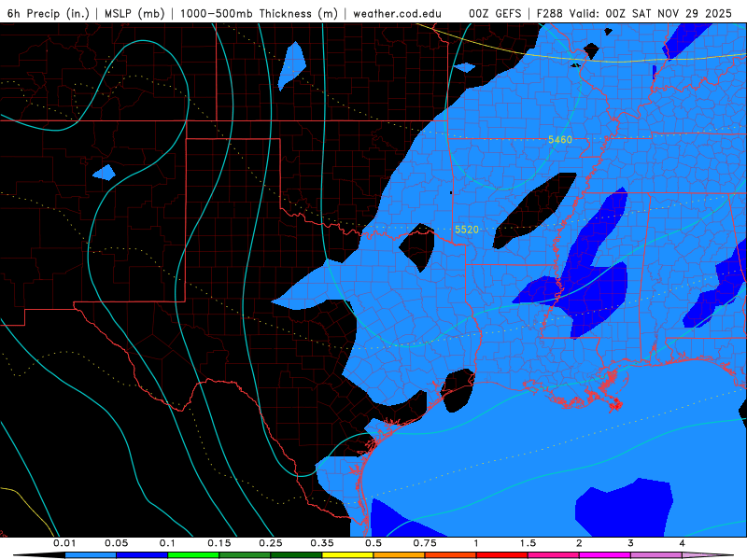
Task: Click the '00Z GEFS' model run text
Action: (496, 13)
